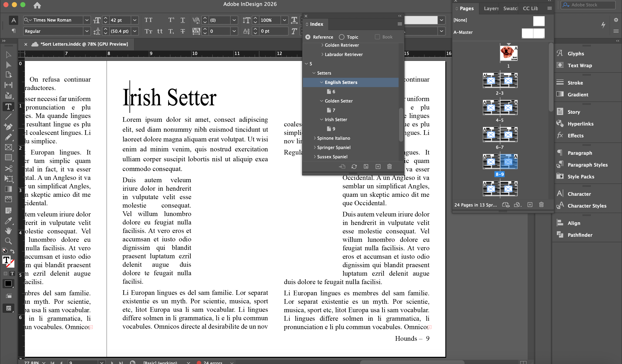Enable the Book checkbox

click(x=377, y=37)
